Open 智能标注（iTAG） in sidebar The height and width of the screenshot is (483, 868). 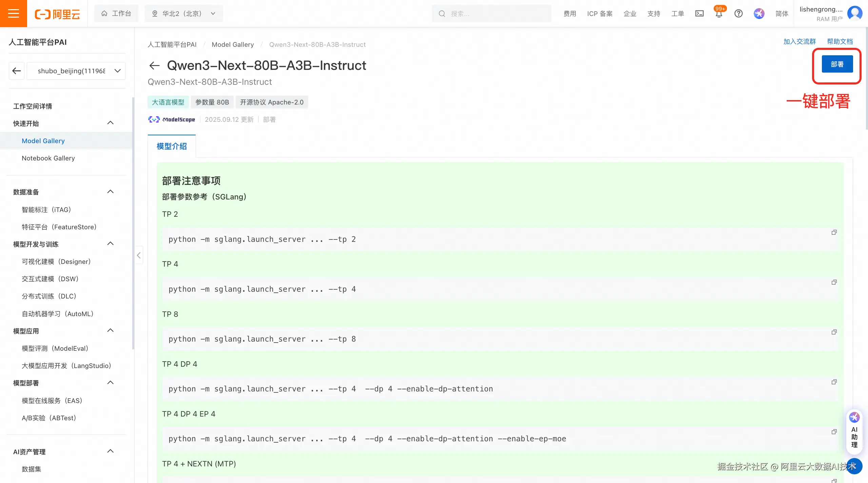coord(46,210)
